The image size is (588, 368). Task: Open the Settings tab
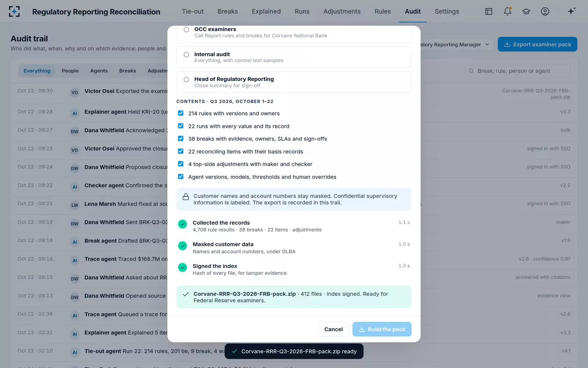[x=447, y=11]
